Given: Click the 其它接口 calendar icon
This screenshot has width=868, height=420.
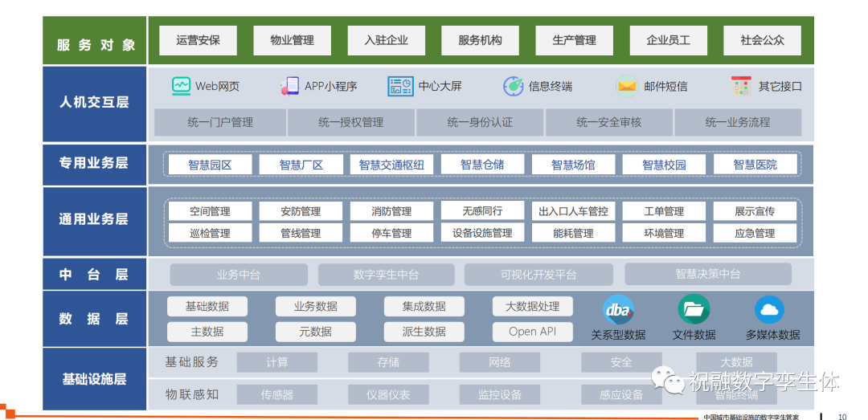Looking at the screenshot, I should tap(740, 86).
